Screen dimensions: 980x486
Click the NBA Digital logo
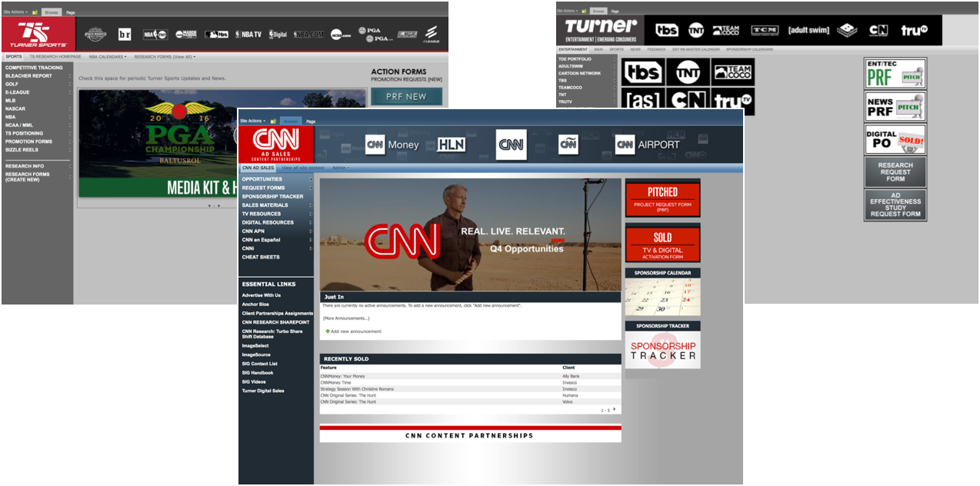278,35
